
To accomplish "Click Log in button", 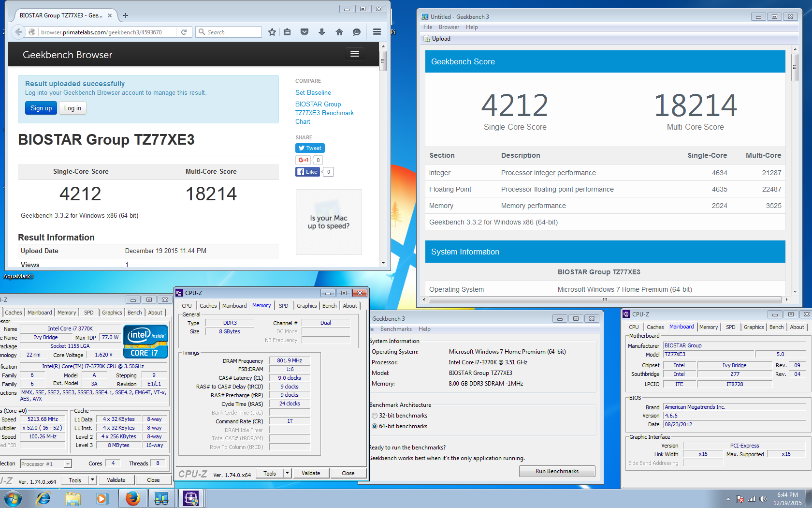I will click(x=72, y=108).
